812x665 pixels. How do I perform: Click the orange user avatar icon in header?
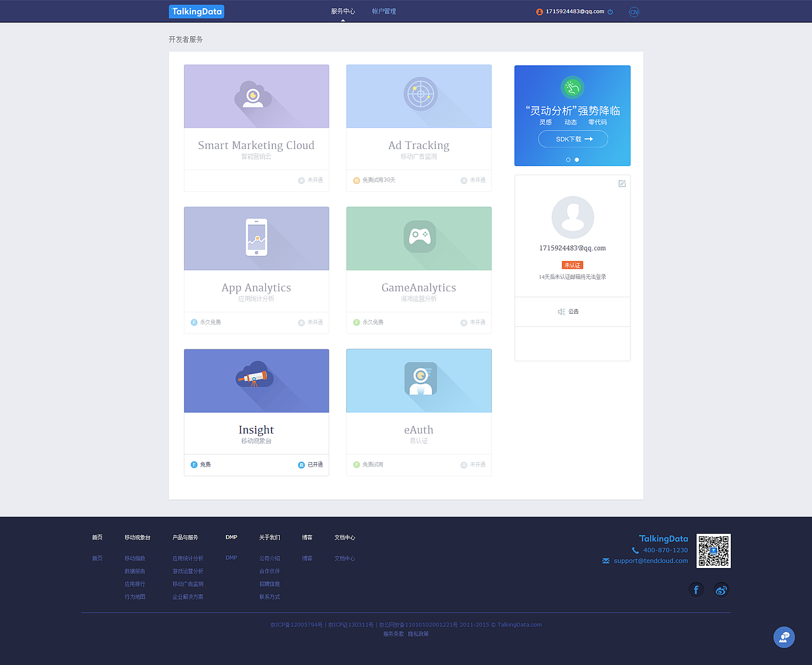[540, 11]
